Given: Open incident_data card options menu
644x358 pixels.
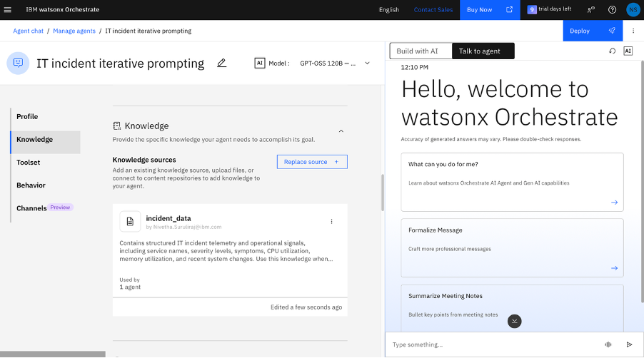Looking at the screenshot, I should point(331,222).
